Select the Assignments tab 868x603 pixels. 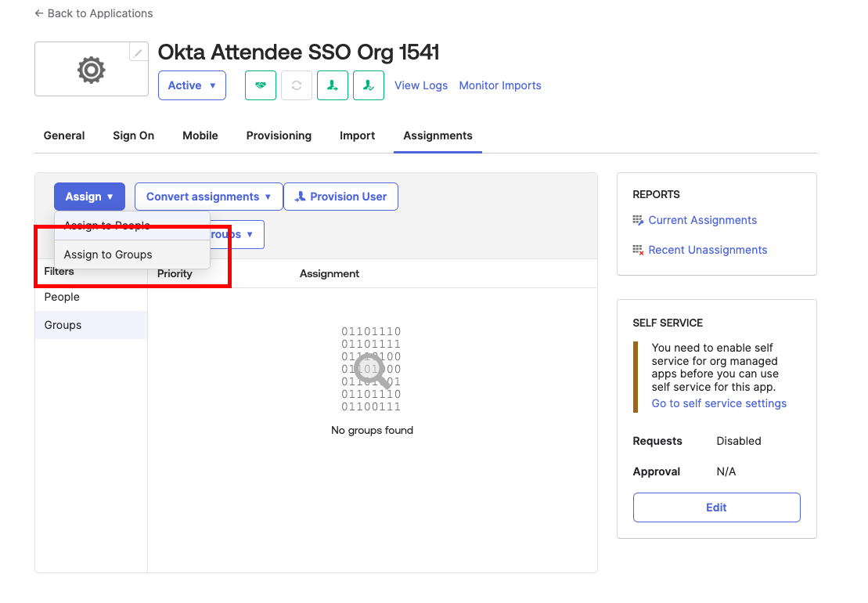tap(438, 135)
